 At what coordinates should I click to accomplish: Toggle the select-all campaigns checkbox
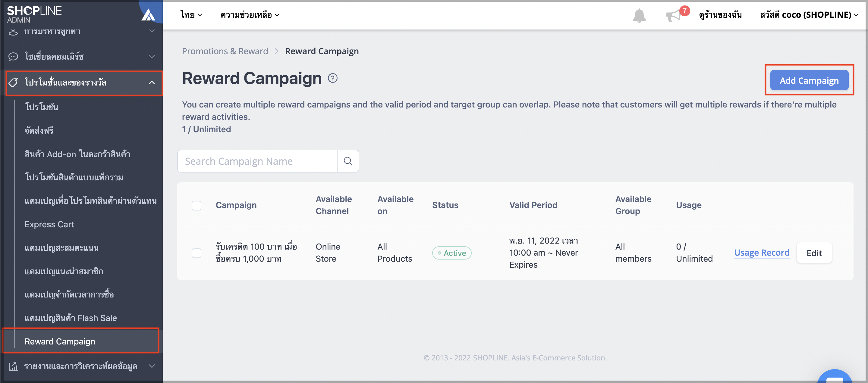click(197, 205)
